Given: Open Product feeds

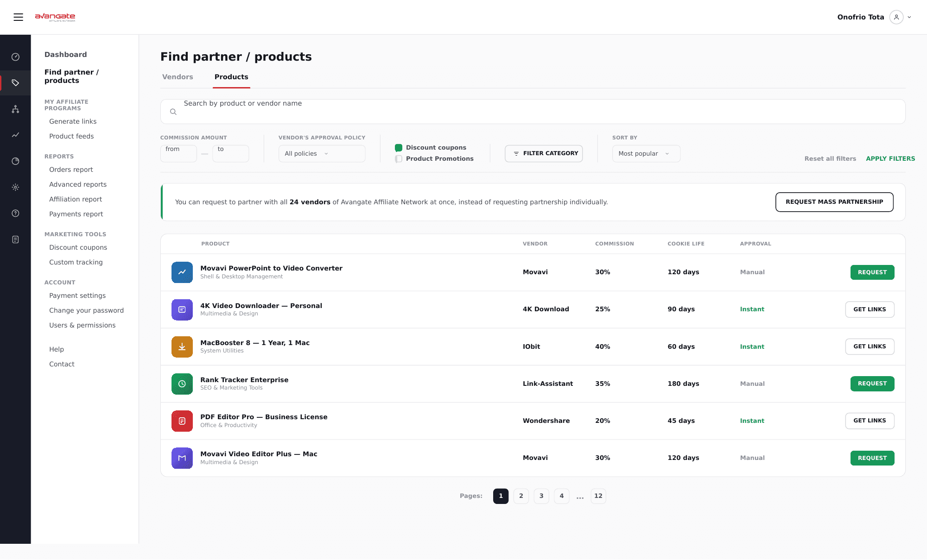Looking at the screenshot, I should [71, 136].
